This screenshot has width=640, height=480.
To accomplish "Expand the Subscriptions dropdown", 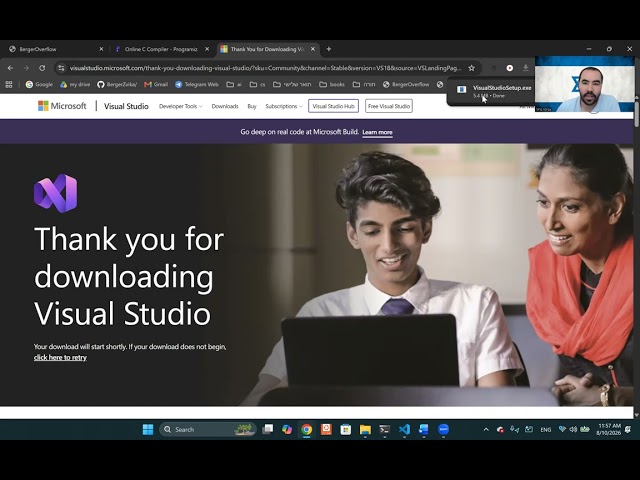I will [x=284, y=106].
